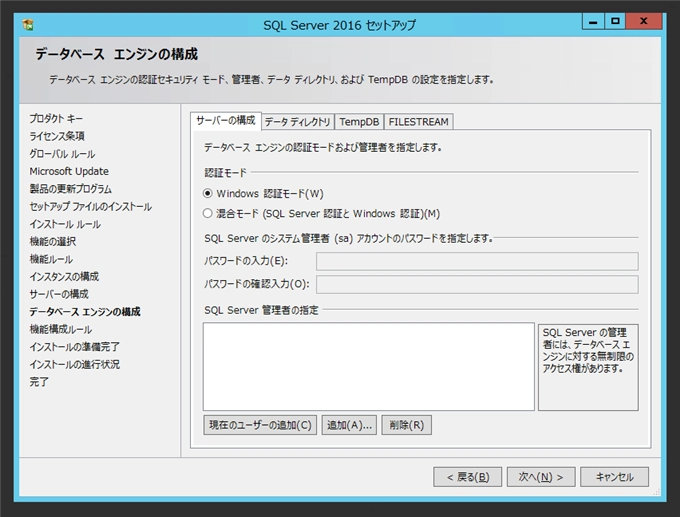Click Microsoft Update step in sidebar
680x517 pixels.
(69, 171)
